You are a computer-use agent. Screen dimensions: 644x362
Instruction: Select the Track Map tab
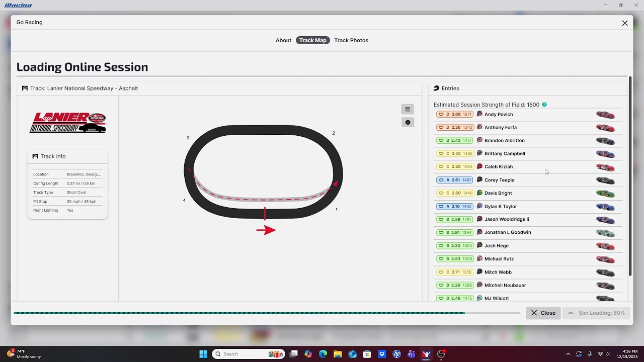click(x=313, y=40)
